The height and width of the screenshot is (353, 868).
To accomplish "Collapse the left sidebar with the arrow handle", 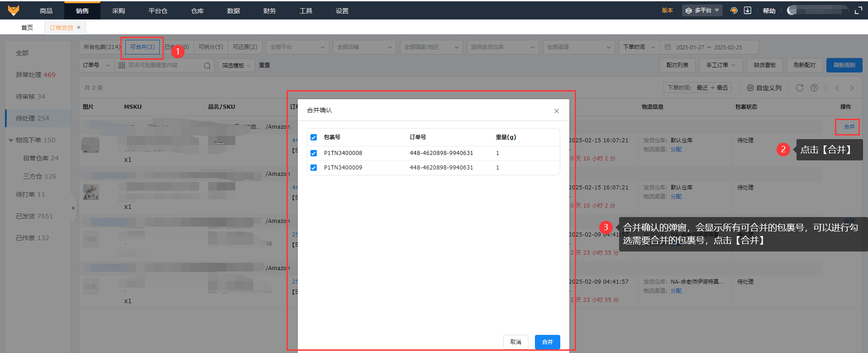I will coord(73,208).
